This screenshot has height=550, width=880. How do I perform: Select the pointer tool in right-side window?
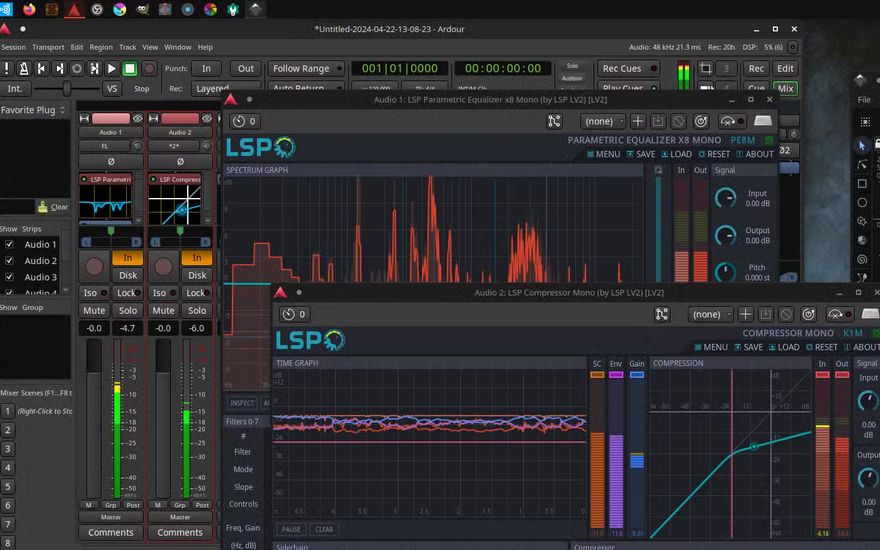coord(862,145)
